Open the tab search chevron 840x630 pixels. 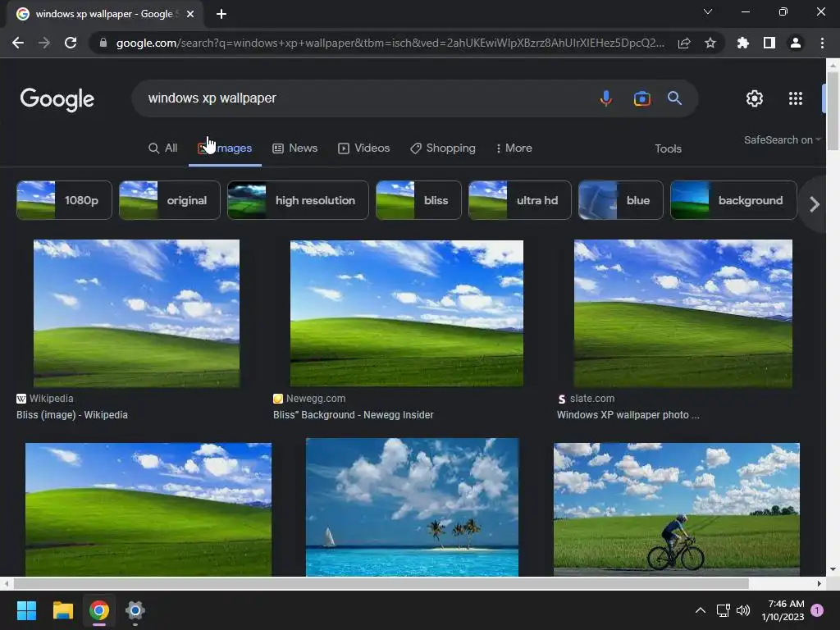pos(708,11)
